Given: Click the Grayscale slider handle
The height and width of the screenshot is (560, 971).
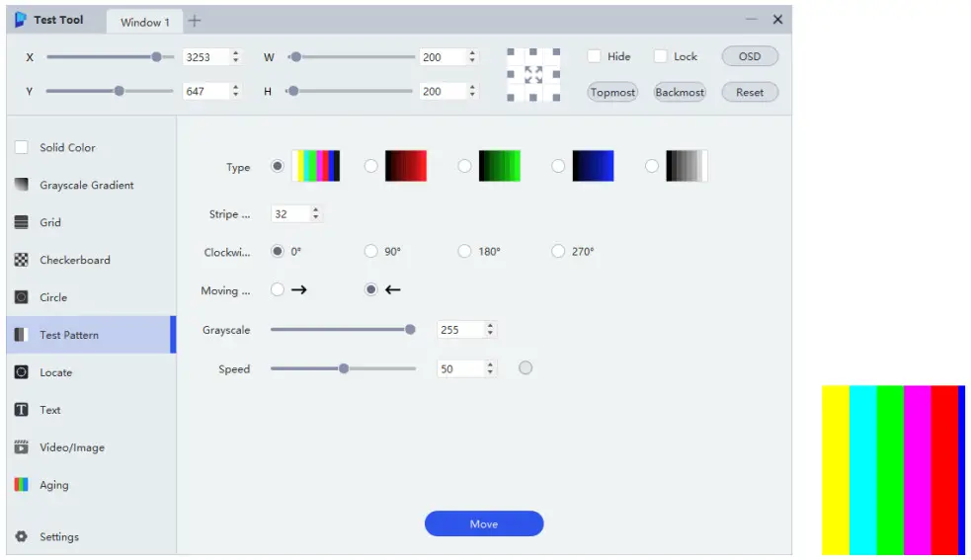Looking at the screenshot, I should [410, 330].
